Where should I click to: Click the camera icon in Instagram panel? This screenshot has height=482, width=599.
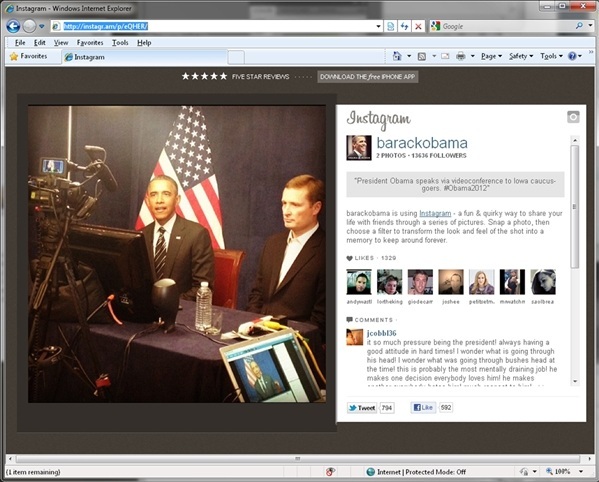point(573,117)
